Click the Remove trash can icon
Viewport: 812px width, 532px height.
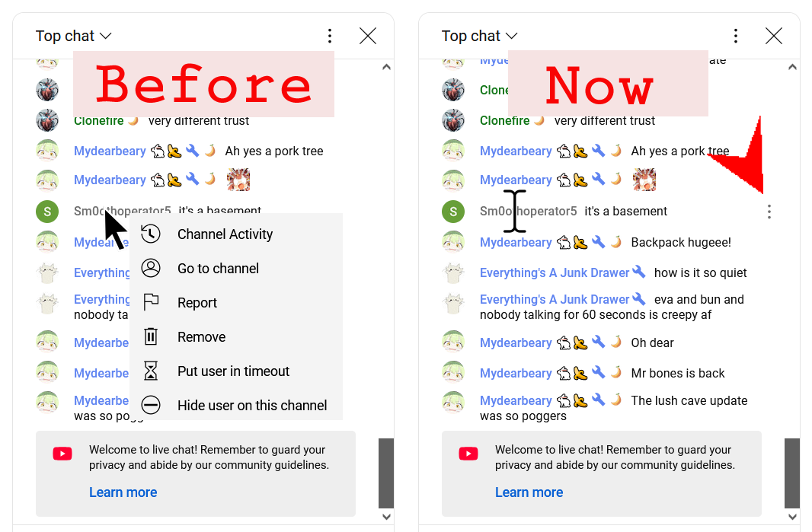(151, 336)
